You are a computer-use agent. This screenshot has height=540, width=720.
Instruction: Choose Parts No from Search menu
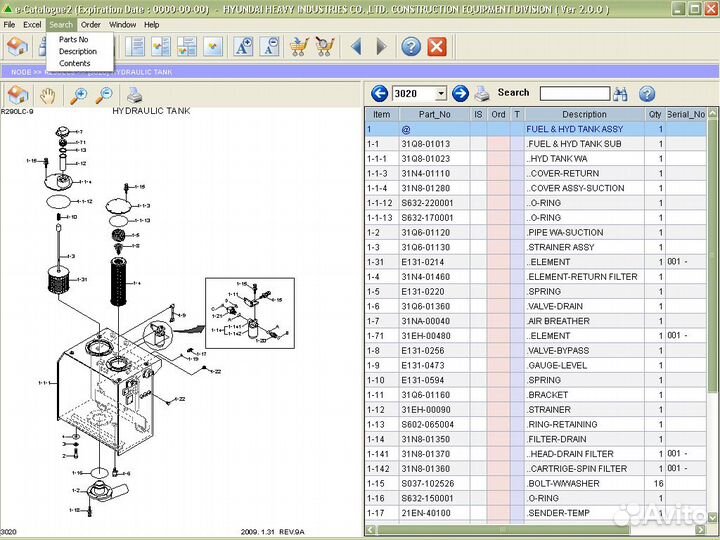[x=73, y=39]
